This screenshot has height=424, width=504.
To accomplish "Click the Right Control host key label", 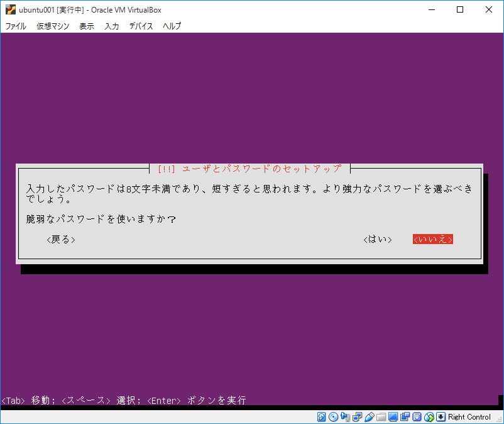I will click(x=468, y=417).
